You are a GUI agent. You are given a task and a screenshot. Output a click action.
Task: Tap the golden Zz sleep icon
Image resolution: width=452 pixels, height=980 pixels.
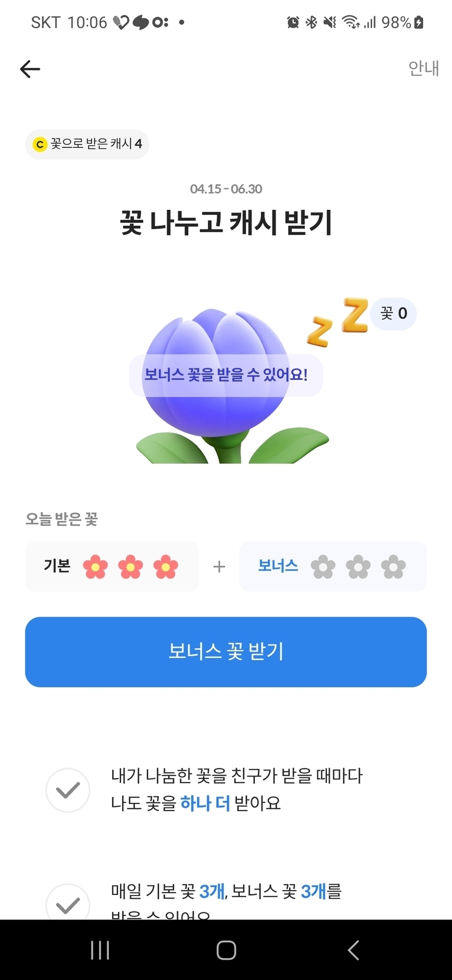[338, 322]
